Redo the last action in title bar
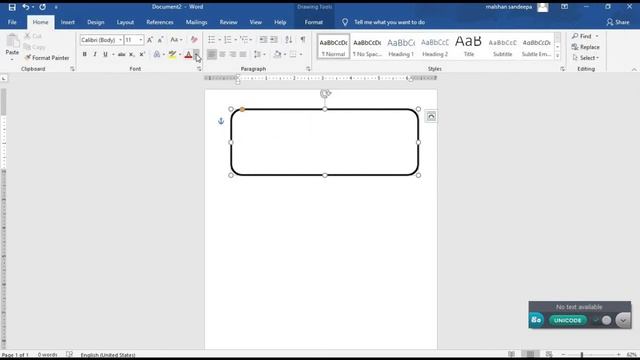The width and height of the screenshot is (640, 360). coord(42,7)
